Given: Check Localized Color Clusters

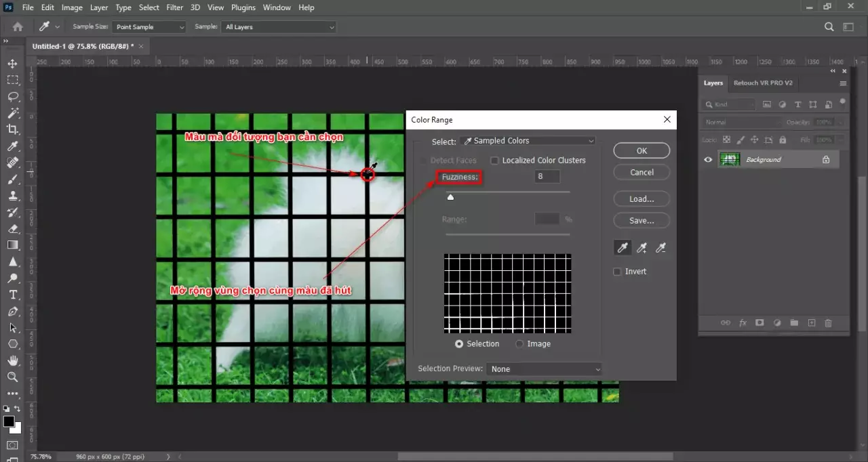Looking at the screenshot, I should (494, 160).
